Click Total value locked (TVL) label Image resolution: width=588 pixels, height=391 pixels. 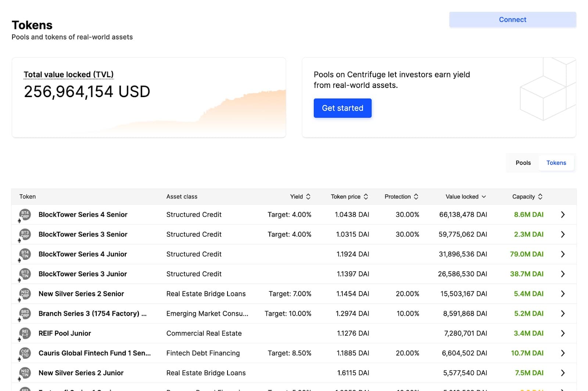[x=69, y=75]
